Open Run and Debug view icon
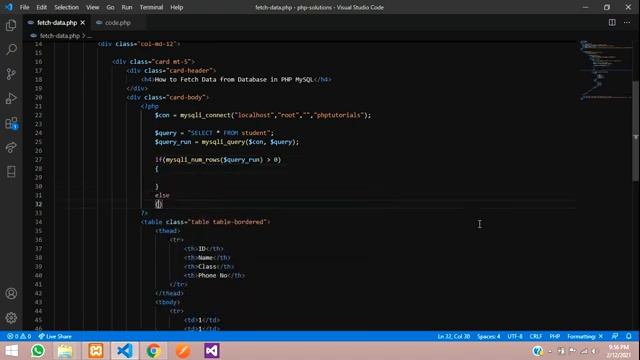This screenshot has height=360, width=640. (x=11, y=98)
